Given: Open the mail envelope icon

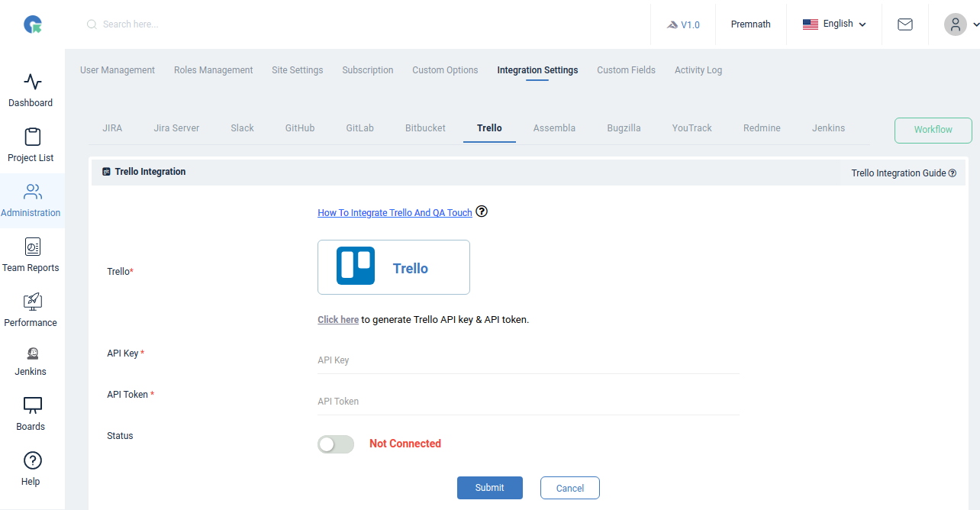Looking at the screenshot, I should click(905, 24).
